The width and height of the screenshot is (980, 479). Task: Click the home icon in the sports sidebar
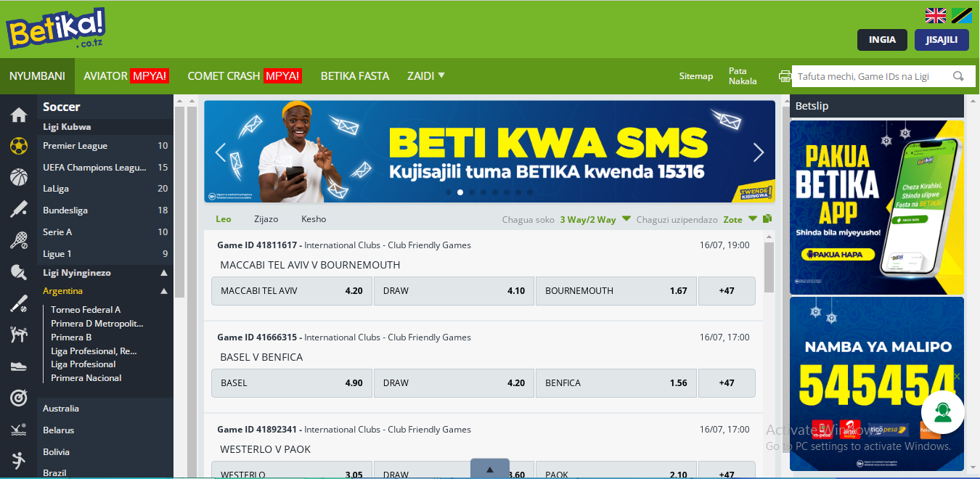pyautogui.click(x=19, y=115)
